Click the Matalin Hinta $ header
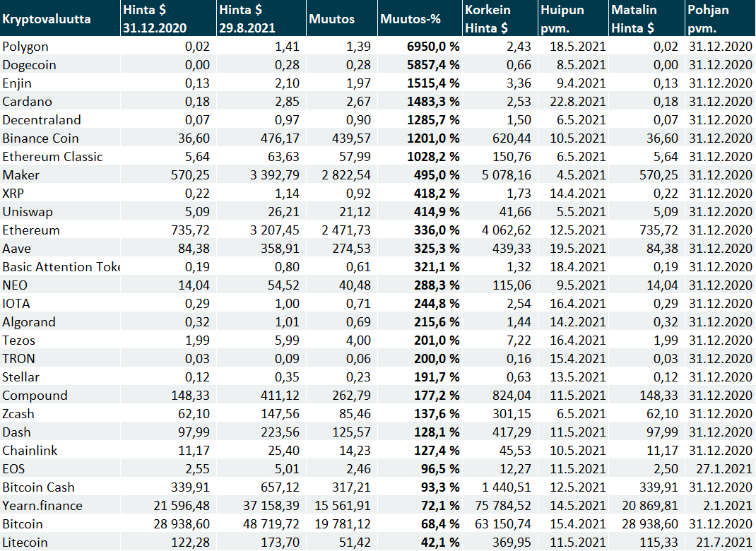Screen dimensions: 756x551 click(x=633, y=19)
